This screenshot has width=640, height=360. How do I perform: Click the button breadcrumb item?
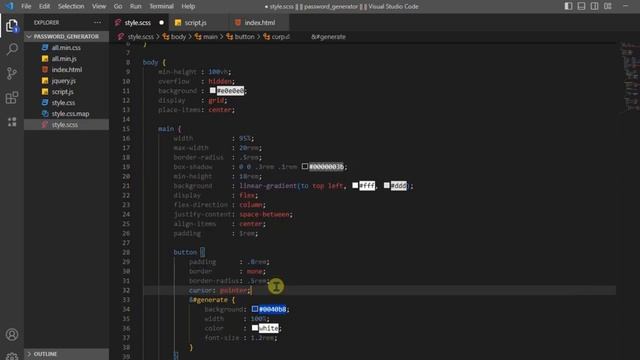[x=244, y=37]
